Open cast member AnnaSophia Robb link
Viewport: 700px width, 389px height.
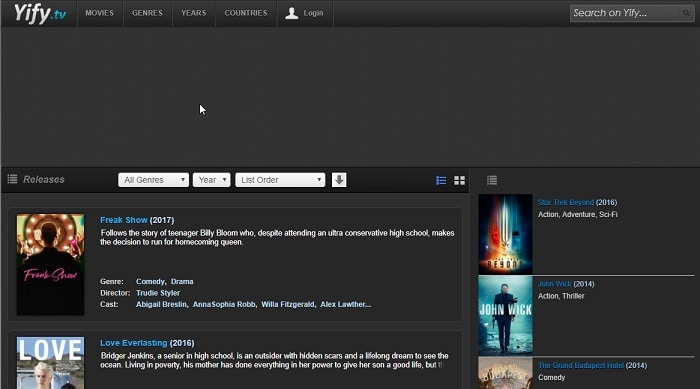coord(224,304)
